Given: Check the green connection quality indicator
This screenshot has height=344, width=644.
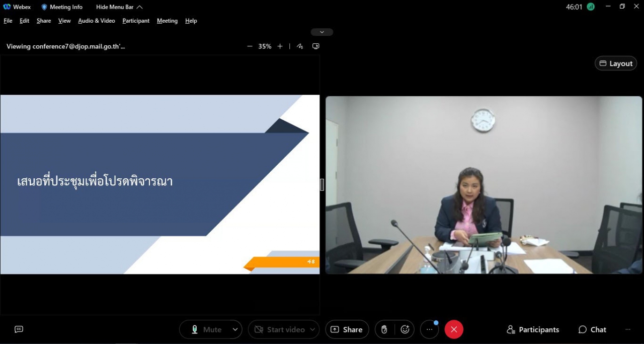Looking at the screenshot, I should tap(591, 7).
